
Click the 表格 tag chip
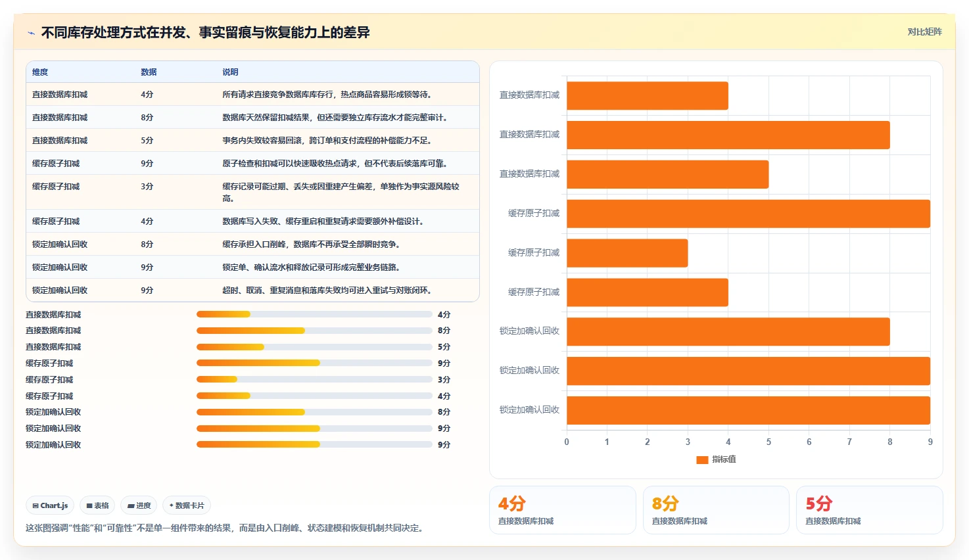tap(97, 505)
